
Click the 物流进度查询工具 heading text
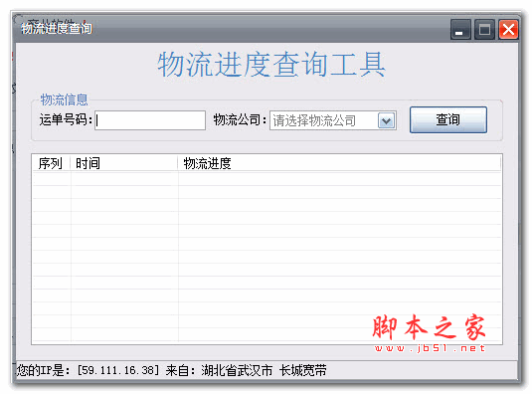point(271,65)
